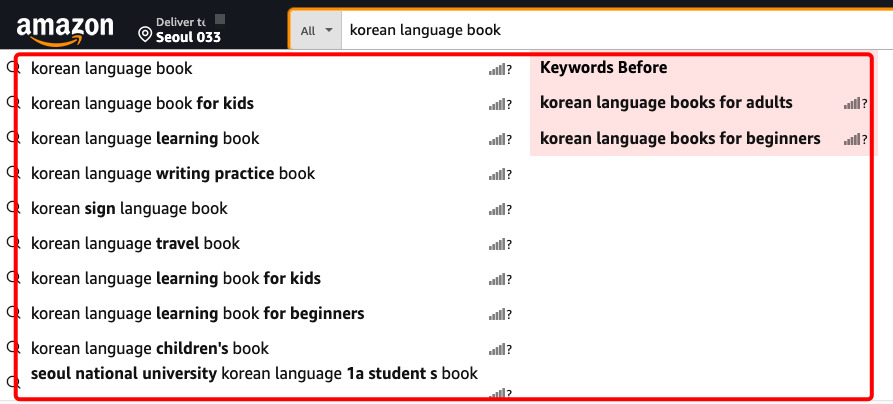Select keyword "korean language books for adults"
This screenshot has width=893, height=404.
coord(666,103)
